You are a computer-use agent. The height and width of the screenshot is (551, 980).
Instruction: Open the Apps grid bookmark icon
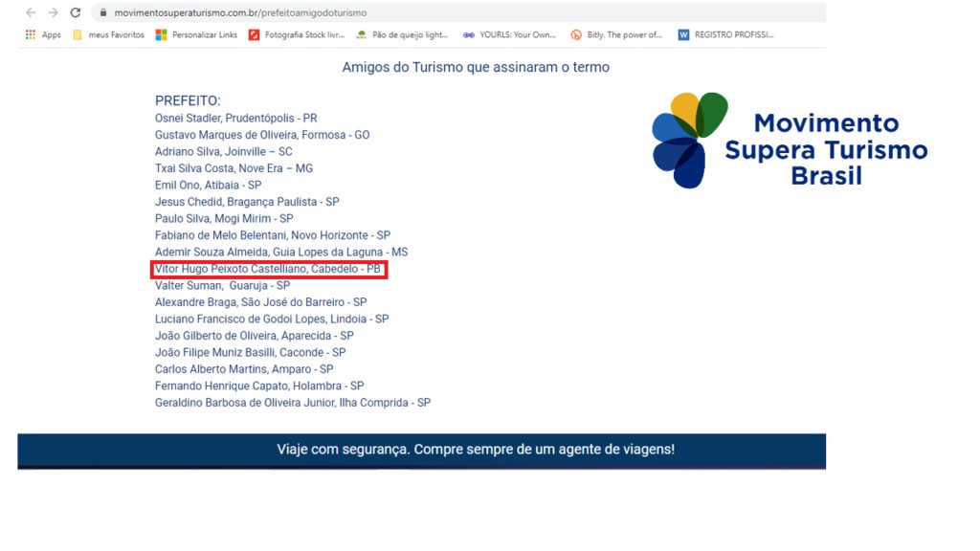(x=30, y=35)
